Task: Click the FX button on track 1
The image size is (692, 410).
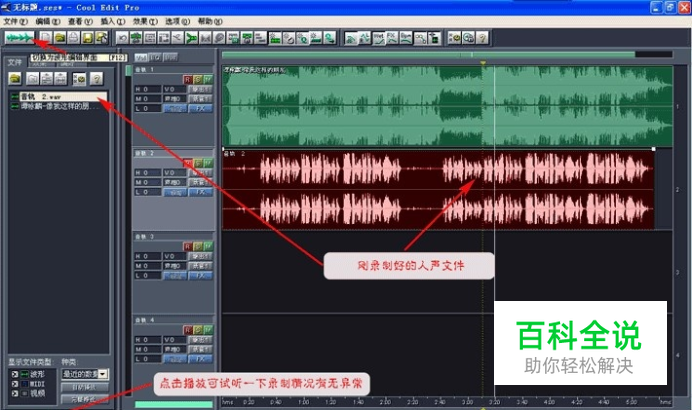Action: click(200, 109)
